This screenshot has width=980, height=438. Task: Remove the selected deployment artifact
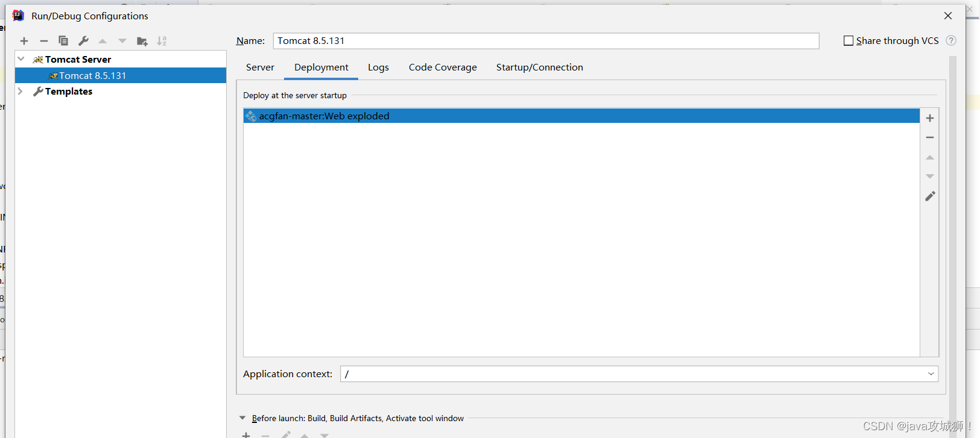930,137
